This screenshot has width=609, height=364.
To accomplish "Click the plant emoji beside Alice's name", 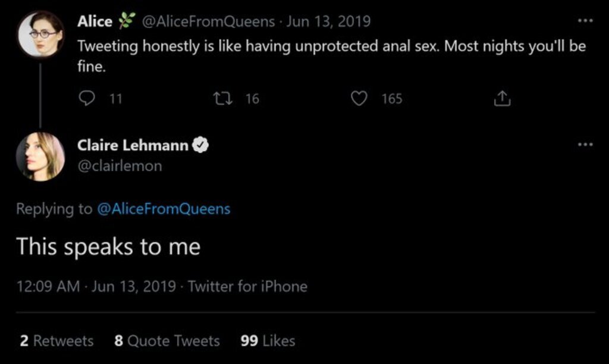I will click(127, 21).
